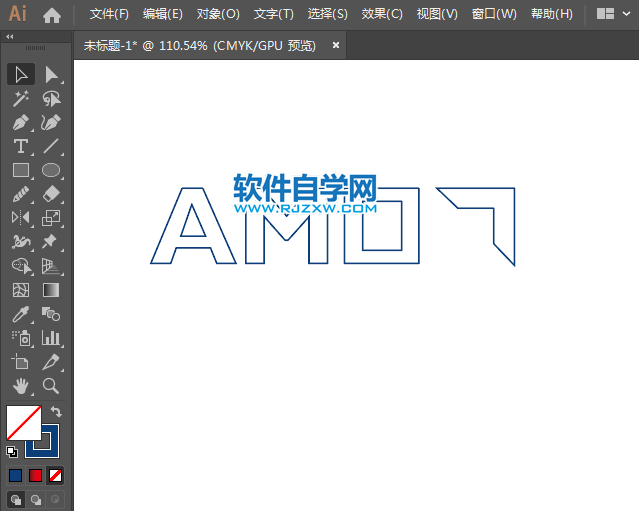Viewport: 639px width, 511px height.
Task: Apply solid Color mode button
Action: coord(15,476)
